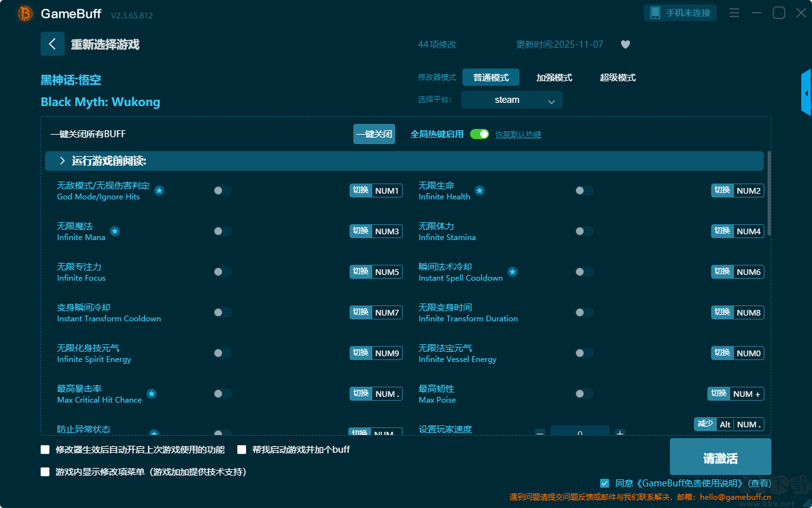Open the (查看) disclaimer link
Screen dimensions: 812x508
click(758, 484)
